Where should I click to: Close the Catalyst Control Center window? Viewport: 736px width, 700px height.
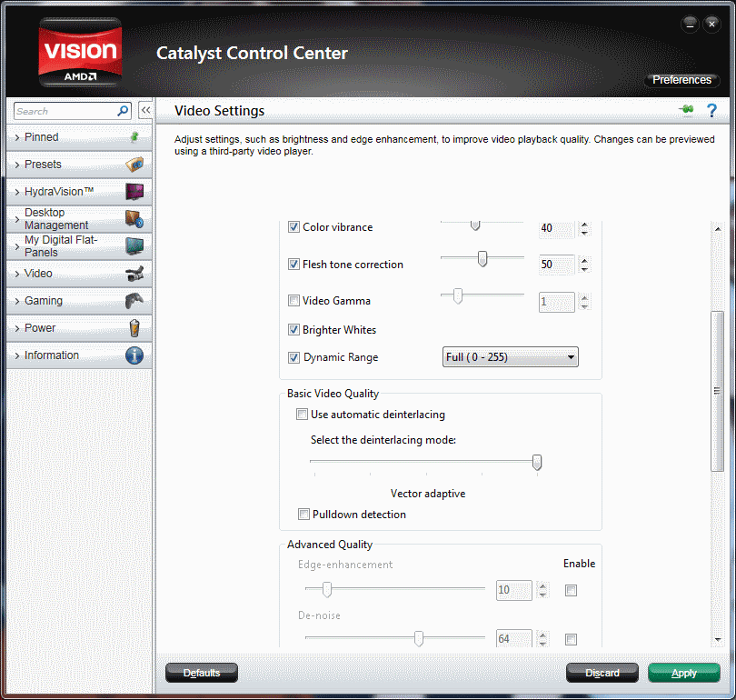[x=711, y=24]
